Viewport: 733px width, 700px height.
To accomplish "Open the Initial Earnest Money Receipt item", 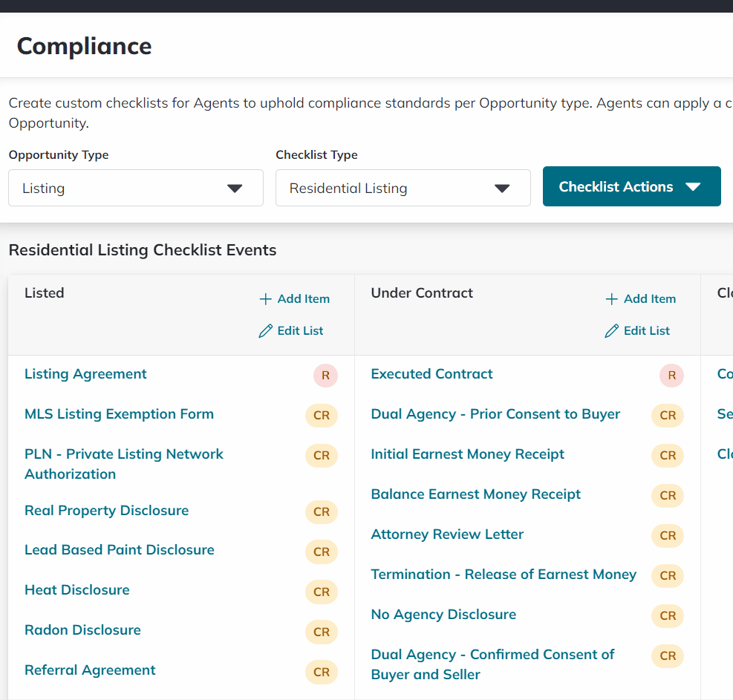I will 467,454.
